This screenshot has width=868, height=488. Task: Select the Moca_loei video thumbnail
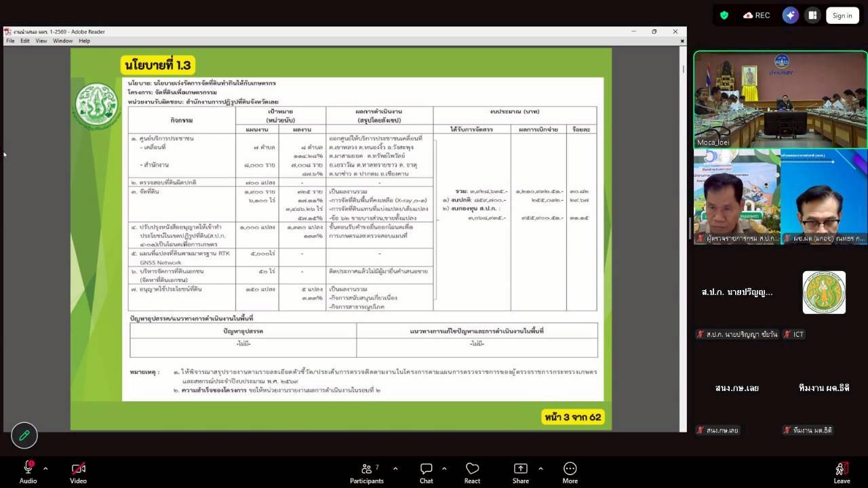[780, 100]
